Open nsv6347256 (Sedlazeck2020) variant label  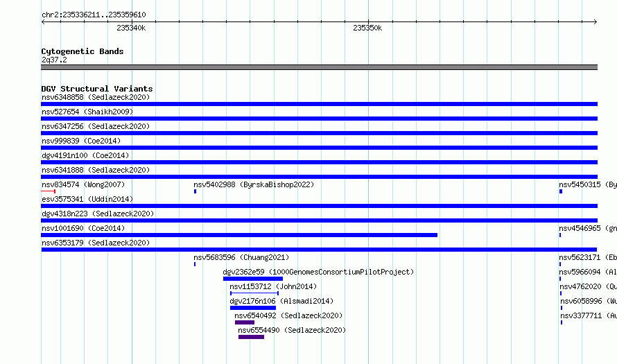click(x=96, y=126)
